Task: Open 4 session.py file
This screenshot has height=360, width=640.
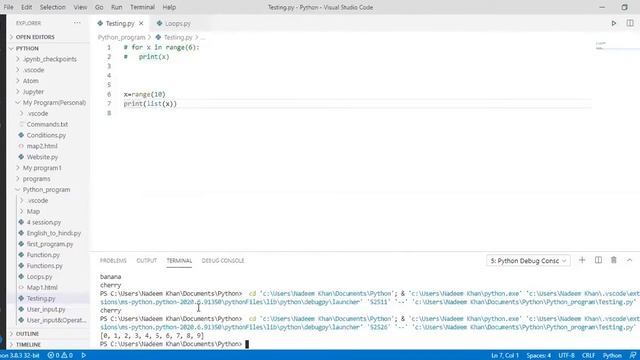Action: coord(44,222)
